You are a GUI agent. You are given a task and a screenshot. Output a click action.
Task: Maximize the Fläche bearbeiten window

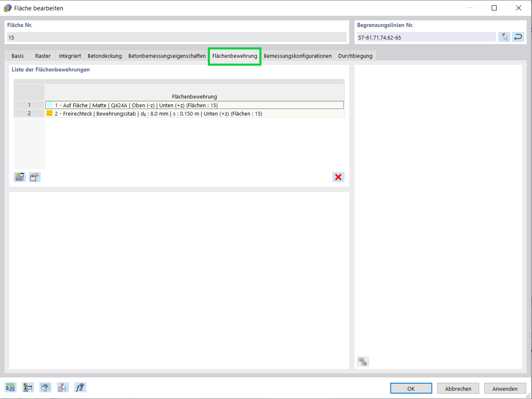click(494, 8)
